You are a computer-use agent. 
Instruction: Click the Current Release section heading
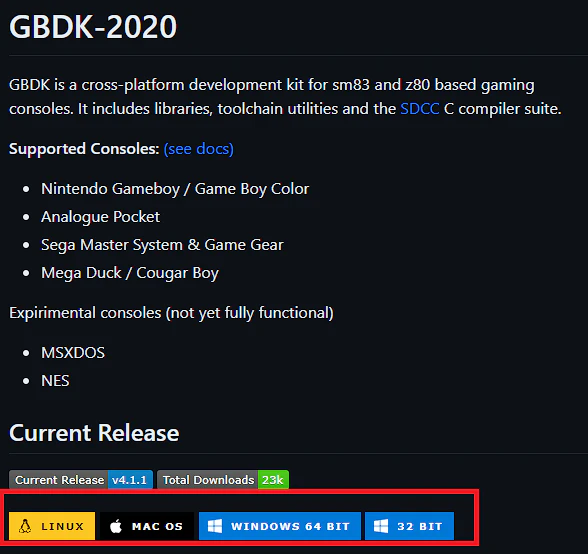click(94, 433)
